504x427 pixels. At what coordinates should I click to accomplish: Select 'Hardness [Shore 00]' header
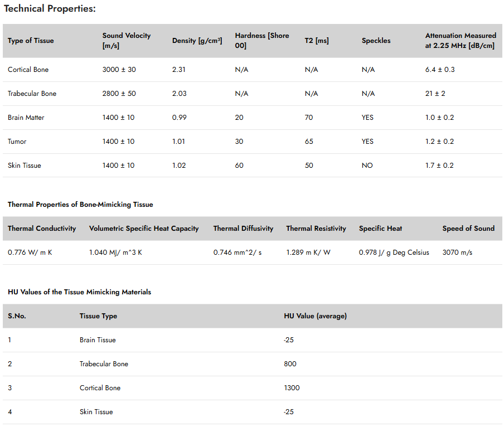point(262,41)
